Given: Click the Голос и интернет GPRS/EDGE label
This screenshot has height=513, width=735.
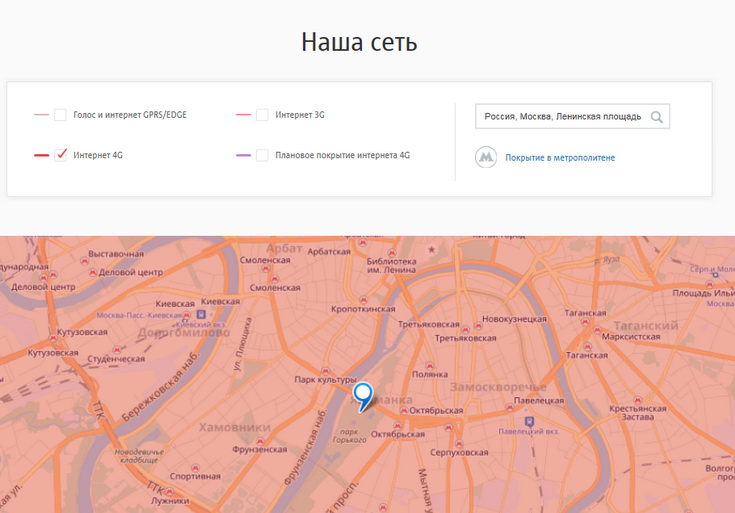Looking at the screenshot, I should point(130,115).
